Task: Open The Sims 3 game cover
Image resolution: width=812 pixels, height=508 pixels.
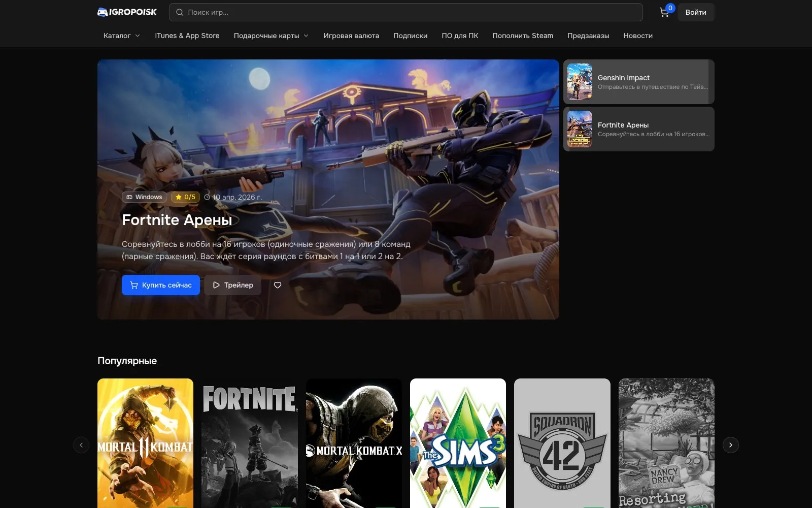Action: [458, 443]
